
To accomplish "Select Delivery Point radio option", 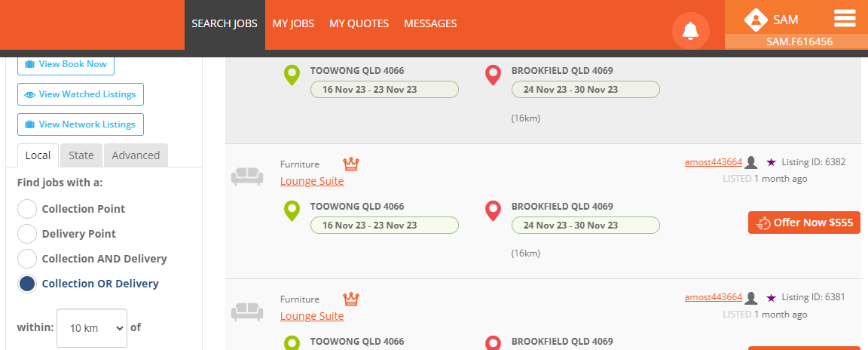I will pos(27,234).
